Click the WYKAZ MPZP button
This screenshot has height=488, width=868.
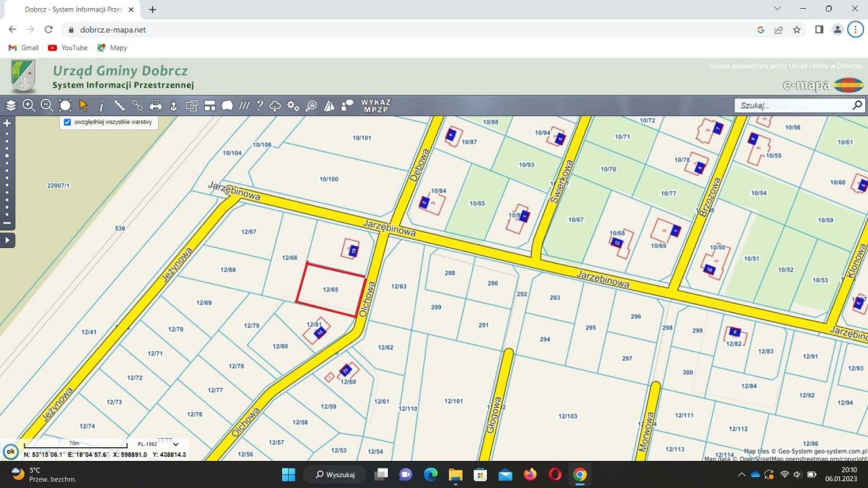coord(376,106)
